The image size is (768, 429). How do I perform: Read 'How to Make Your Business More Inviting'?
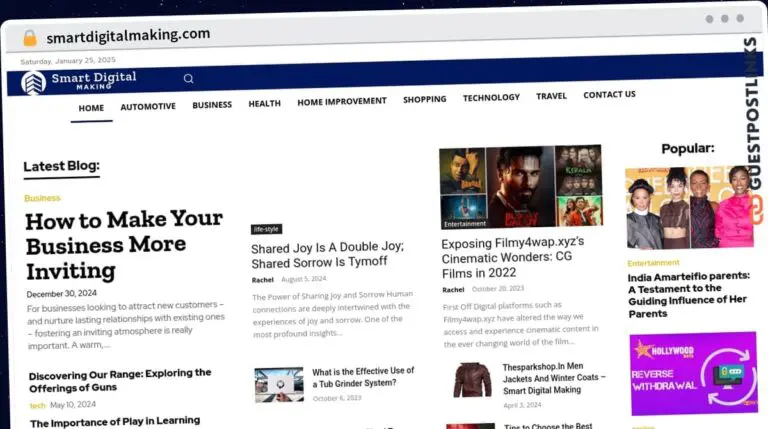pos(123,245)
